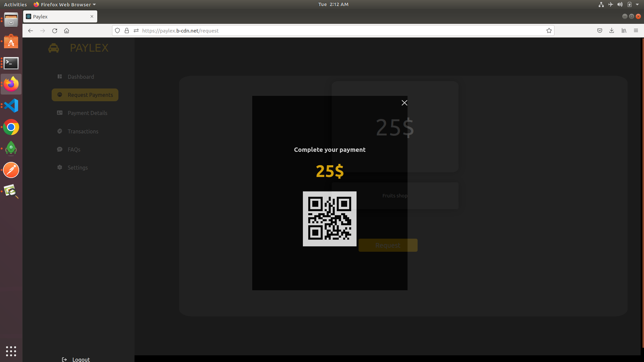Open the FAQs section
The height and width of the screenshot is (362, 644).
click(x=74, y=149)
